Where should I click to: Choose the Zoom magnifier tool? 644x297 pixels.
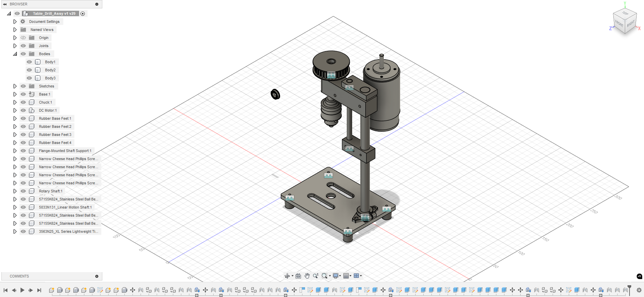tap(315, 276)
